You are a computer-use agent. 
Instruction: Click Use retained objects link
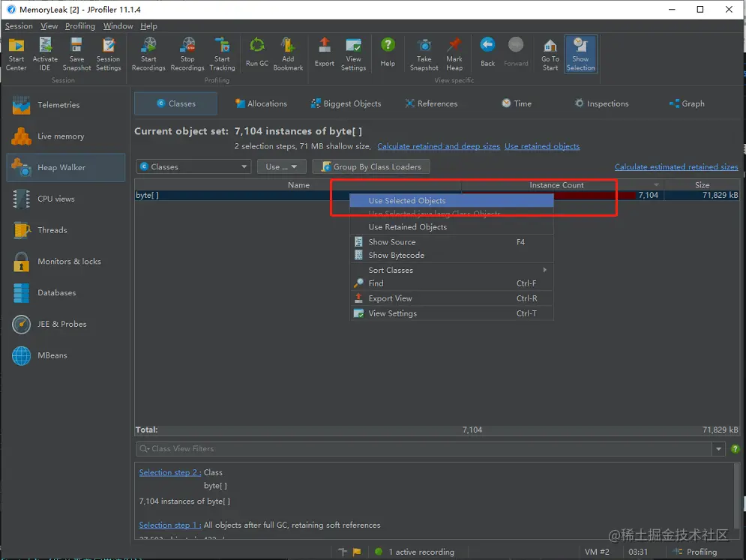[x=542, y=146]
